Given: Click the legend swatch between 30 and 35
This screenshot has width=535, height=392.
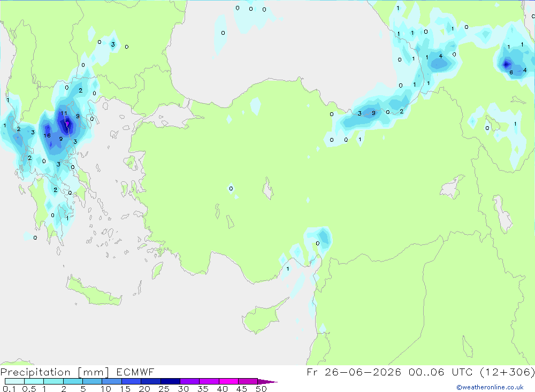Looking at the screenshot, I should (189, 381).
